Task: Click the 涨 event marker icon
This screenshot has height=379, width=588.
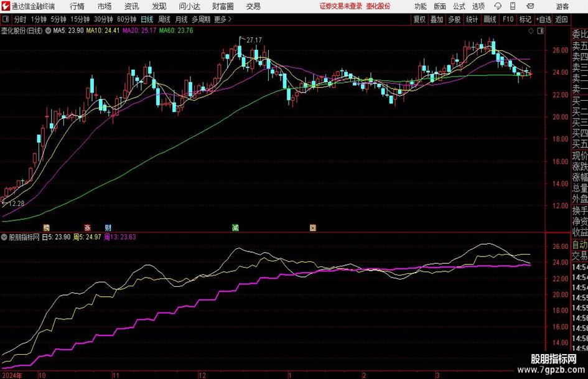Action: [87, 227]
